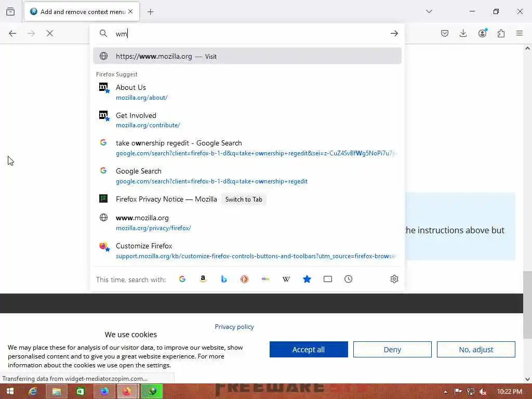532x399 pixels.
Task: Click Switch to Tab button
Action: pos(244,199)
